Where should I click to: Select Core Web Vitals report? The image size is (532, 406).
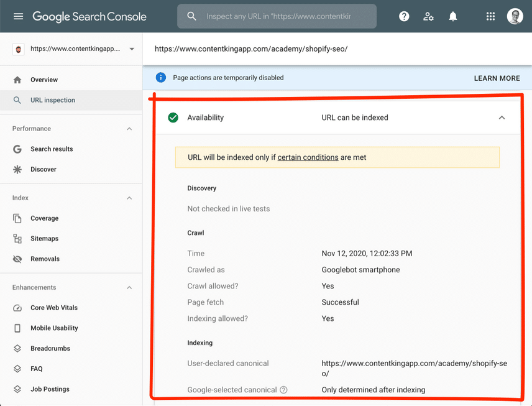(54, 308)
